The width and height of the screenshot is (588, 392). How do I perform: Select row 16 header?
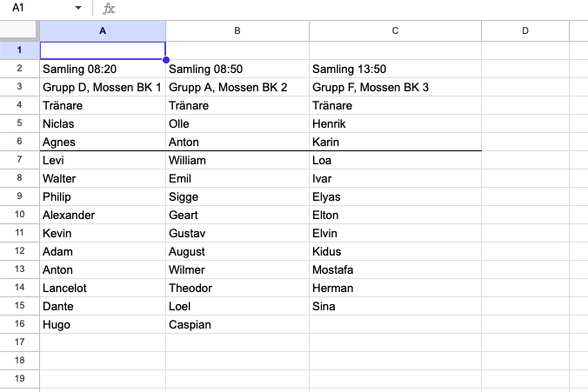pos(19,324)
